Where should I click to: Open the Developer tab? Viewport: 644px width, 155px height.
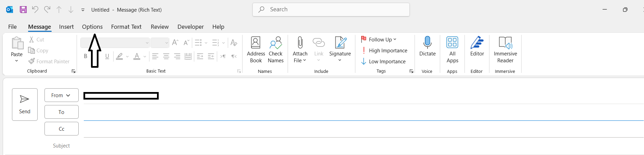[190, 27]
